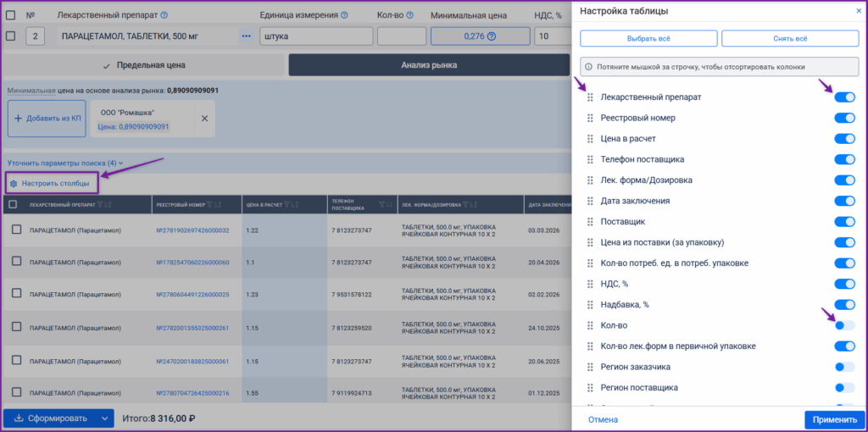Open the Настроить столбцы link
The image size is (868, 432).
tap(50, 183)
